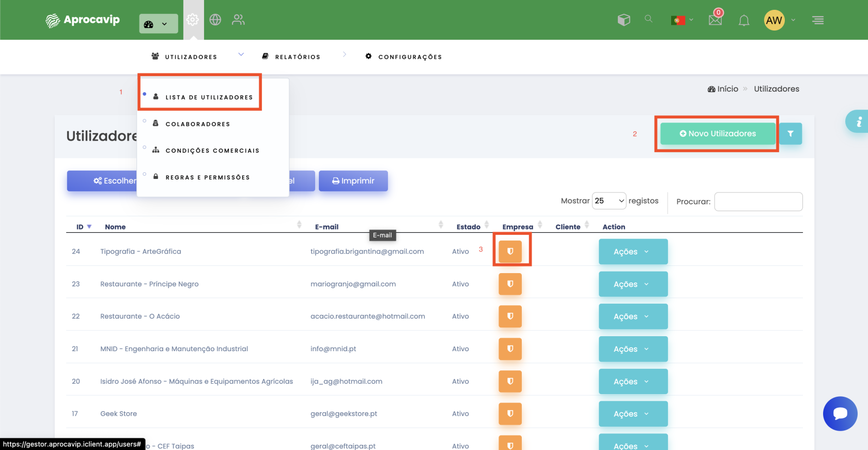Open the Utilizadores menu

coord(184,56)
